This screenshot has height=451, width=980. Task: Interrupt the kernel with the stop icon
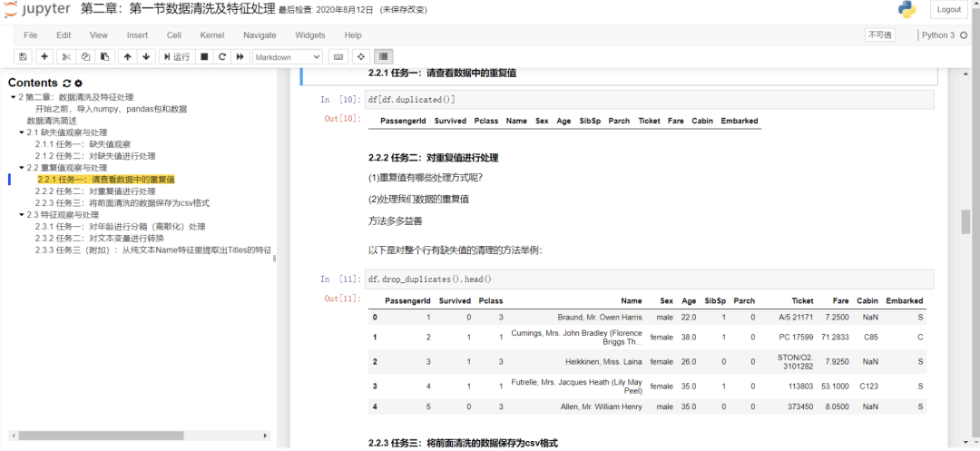pyautogui.click(x=204, y=57)
